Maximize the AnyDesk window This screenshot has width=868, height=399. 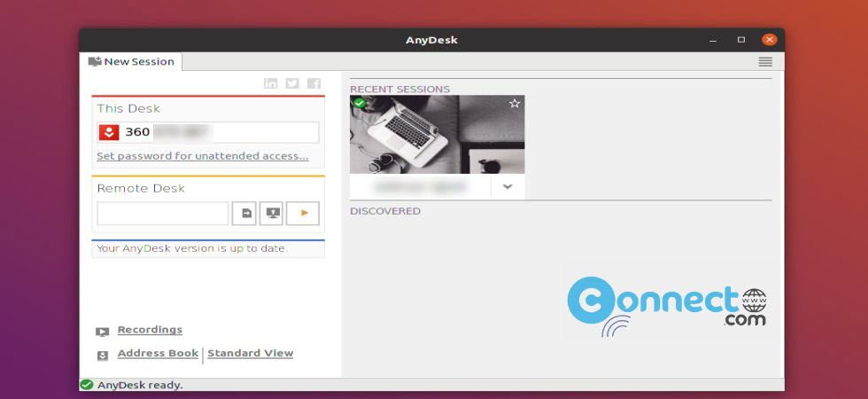coord(741,40)
